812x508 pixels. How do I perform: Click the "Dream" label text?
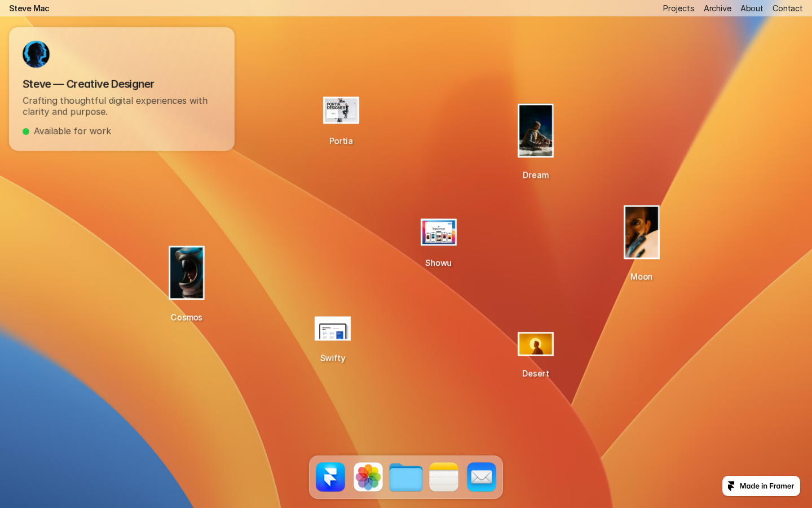pos(536,175)
